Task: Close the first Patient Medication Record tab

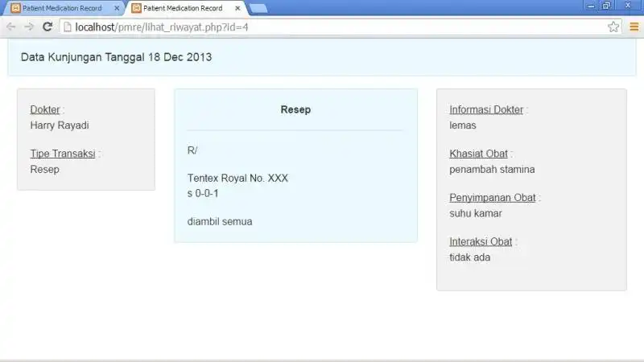Action: click(117, 8)
